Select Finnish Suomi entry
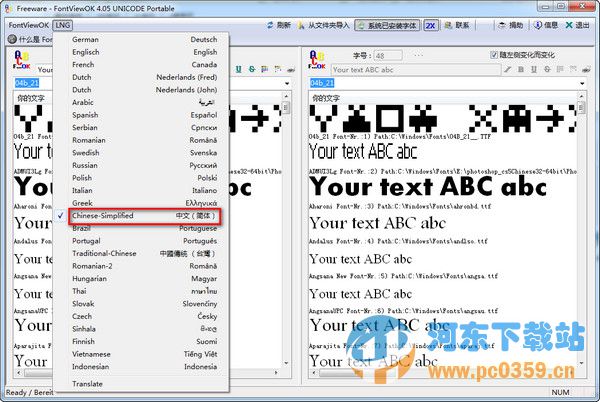The height and width of the screenshot is (402, 600). (x=145, y=342)
